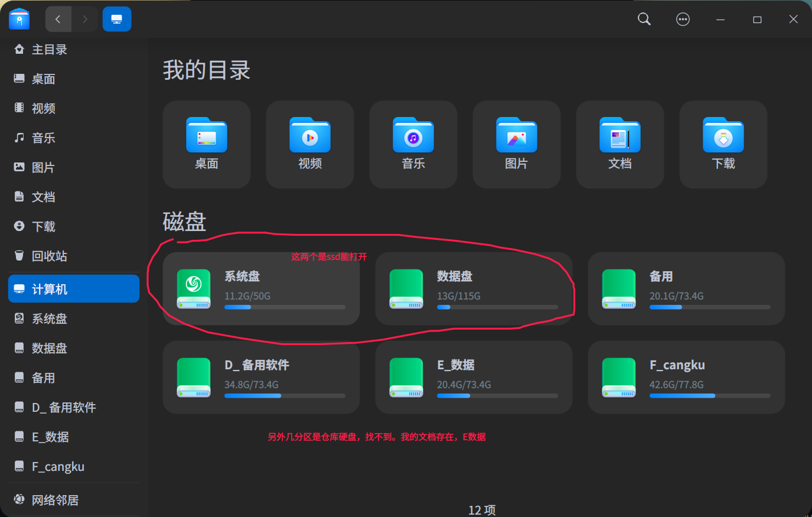Viewport: 812px width, 517px height.
Task: Open the 网络邻居 sidebar icon
Action: point(19,499)
